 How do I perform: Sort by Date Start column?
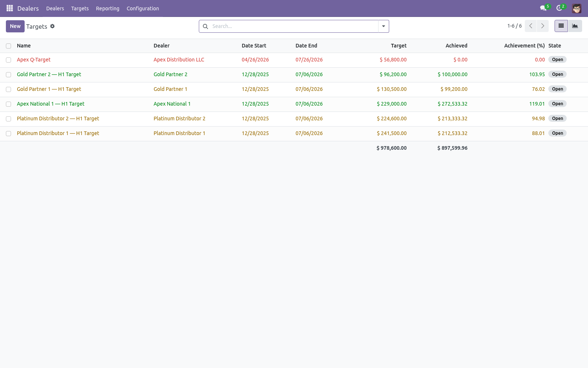click(x=254, y=46)
